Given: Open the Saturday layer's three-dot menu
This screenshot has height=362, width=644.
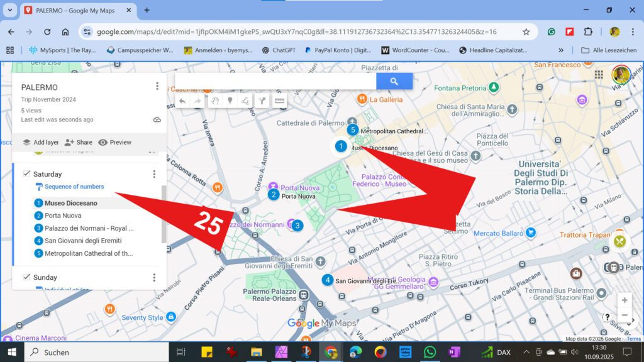Looking at the screenshot, I should [155, 174].
